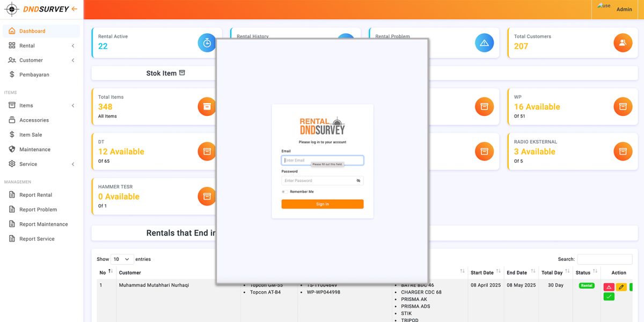Viewport: 644px width, 322px height.
Task: Open the Admin user profile menu
Action: (x=617, y=9)
